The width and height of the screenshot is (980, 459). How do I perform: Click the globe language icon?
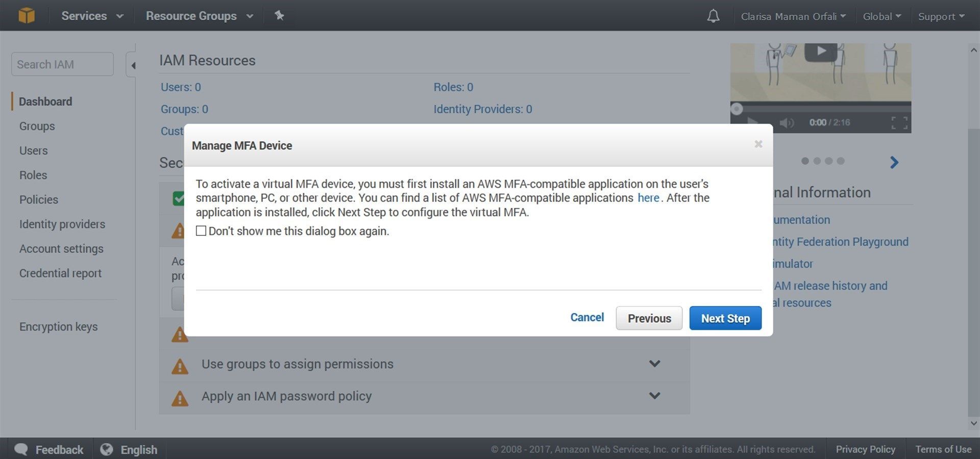pyautogui.click(x=106, y=449)
